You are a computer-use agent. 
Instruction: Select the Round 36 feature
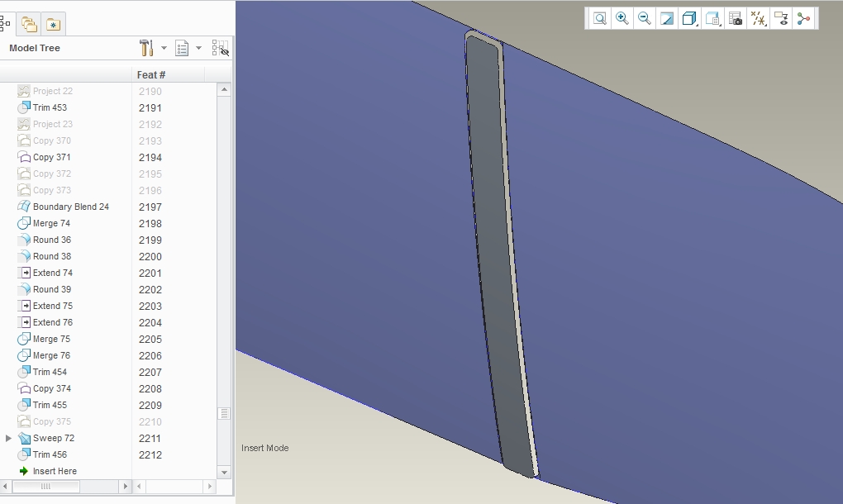pyautogui.click(x=51, y=240)
